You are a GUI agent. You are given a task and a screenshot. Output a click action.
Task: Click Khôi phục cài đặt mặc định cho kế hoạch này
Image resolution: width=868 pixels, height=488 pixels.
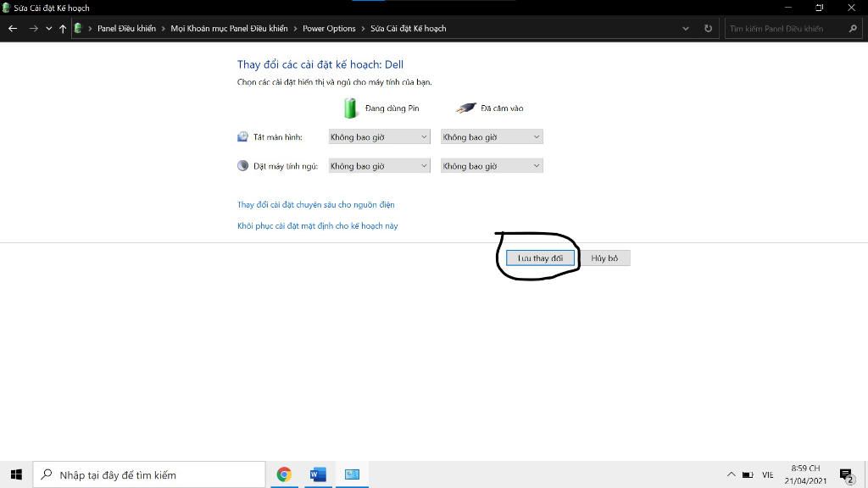317,225
